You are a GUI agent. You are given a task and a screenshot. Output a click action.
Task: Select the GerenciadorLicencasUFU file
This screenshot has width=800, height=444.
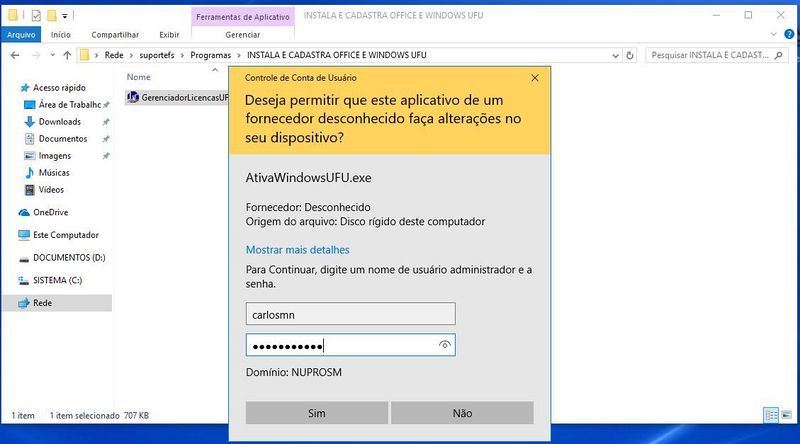[177, 97]
